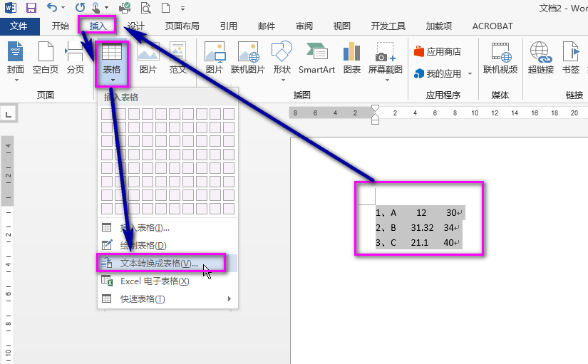Expand the 屏幕截图 dropdown arrow

(387, 80)
